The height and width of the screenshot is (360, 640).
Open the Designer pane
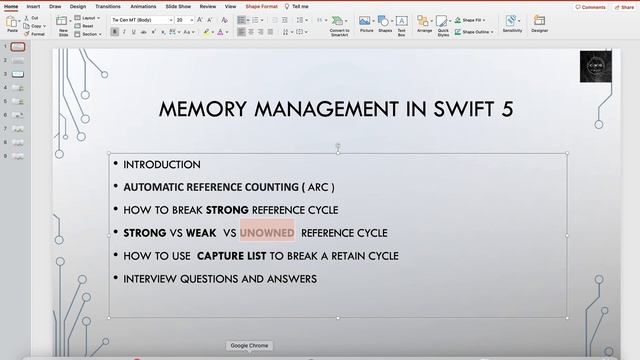tap(539, 24)
